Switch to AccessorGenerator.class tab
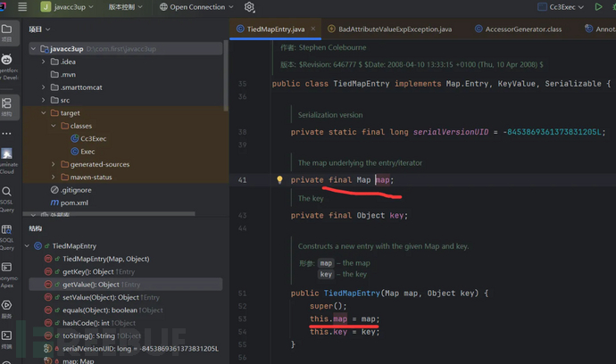The image size is (616, 364). pyautogui.click(x=522, y=29)
